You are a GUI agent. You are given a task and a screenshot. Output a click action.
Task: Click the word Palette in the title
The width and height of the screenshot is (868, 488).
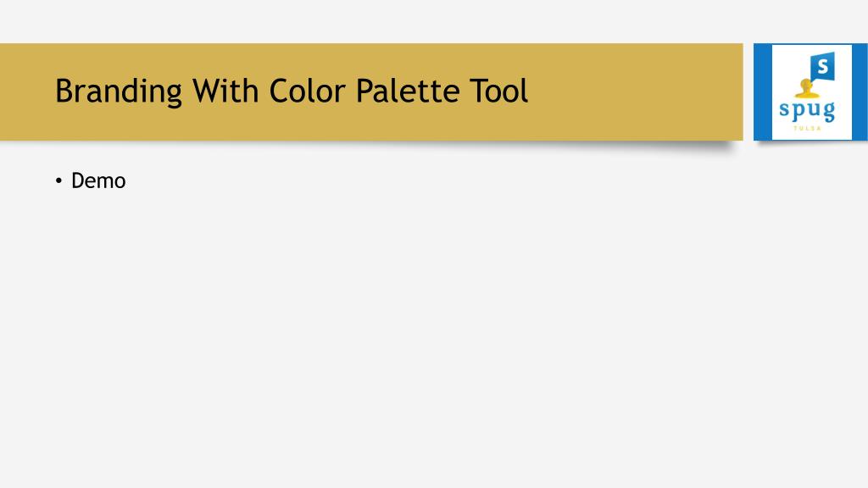(x=407, y=90)
